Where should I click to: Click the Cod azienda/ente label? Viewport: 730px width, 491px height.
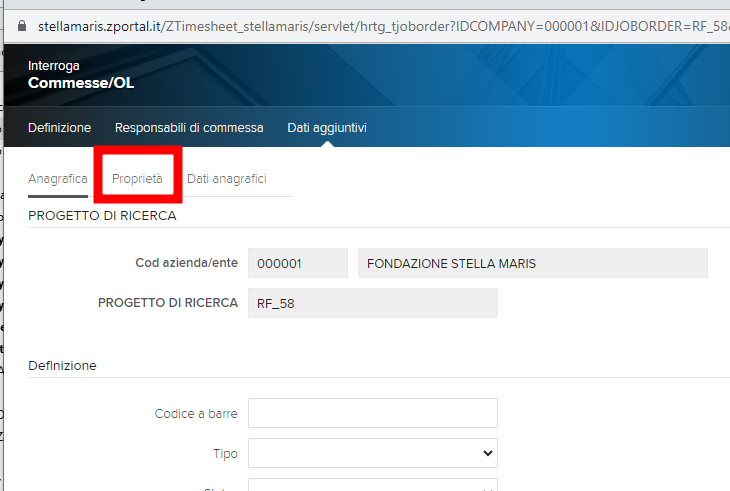tap(186, 263)
